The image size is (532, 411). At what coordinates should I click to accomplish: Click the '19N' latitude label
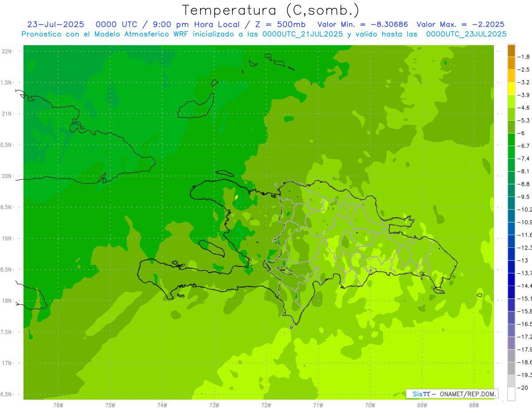tap(7, 239)
